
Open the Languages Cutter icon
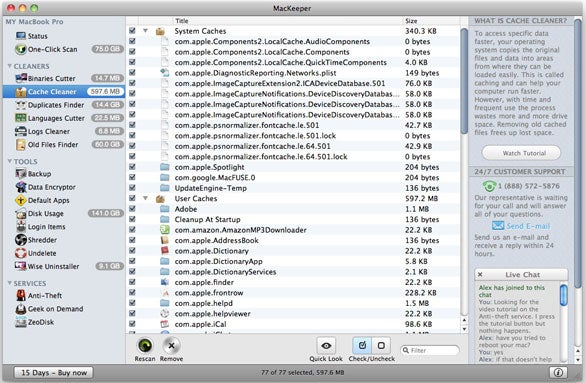click(21, 118)
